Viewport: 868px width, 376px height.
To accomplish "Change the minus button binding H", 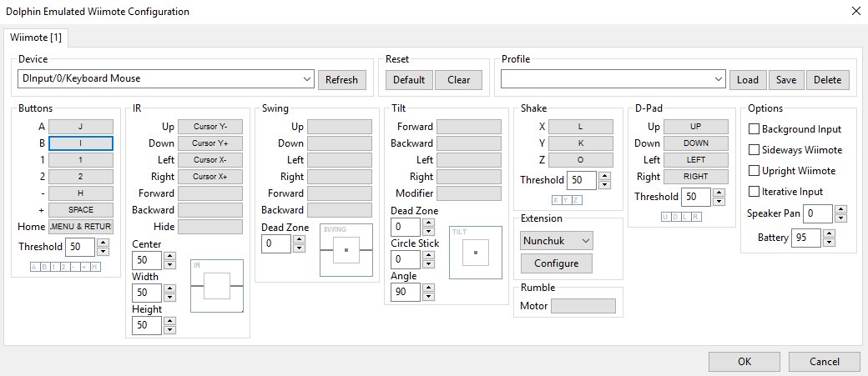I will 81,193.
